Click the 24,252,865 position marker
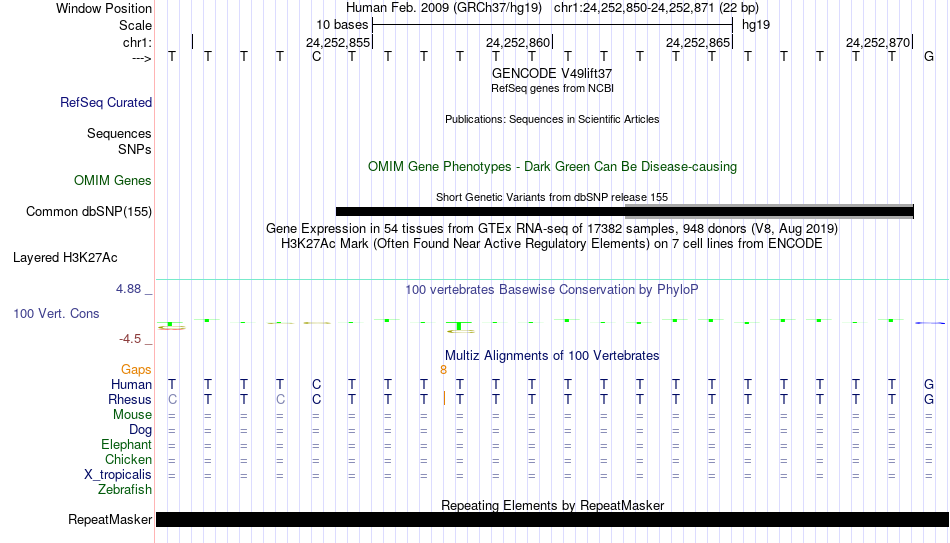Screen dimensions: 950x543 (x=698, y=42)
